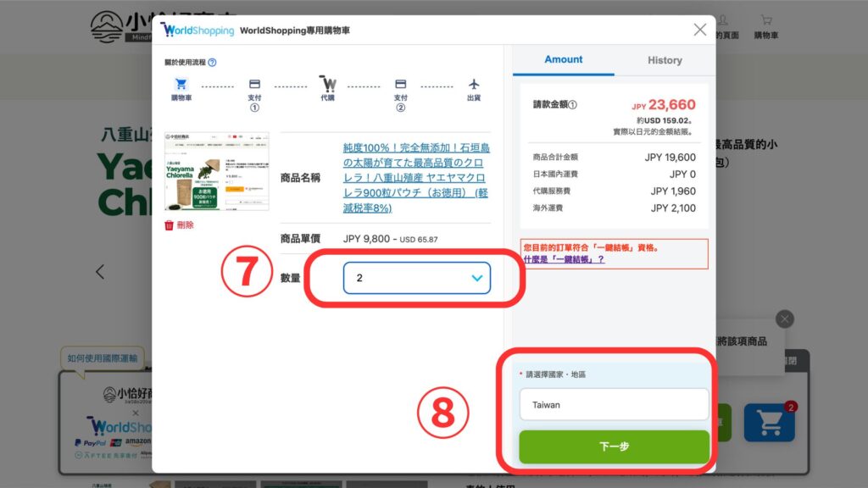The image size is (868, 488).
Task: Click the red trash 刪除 icon
Action: (170, 225)
